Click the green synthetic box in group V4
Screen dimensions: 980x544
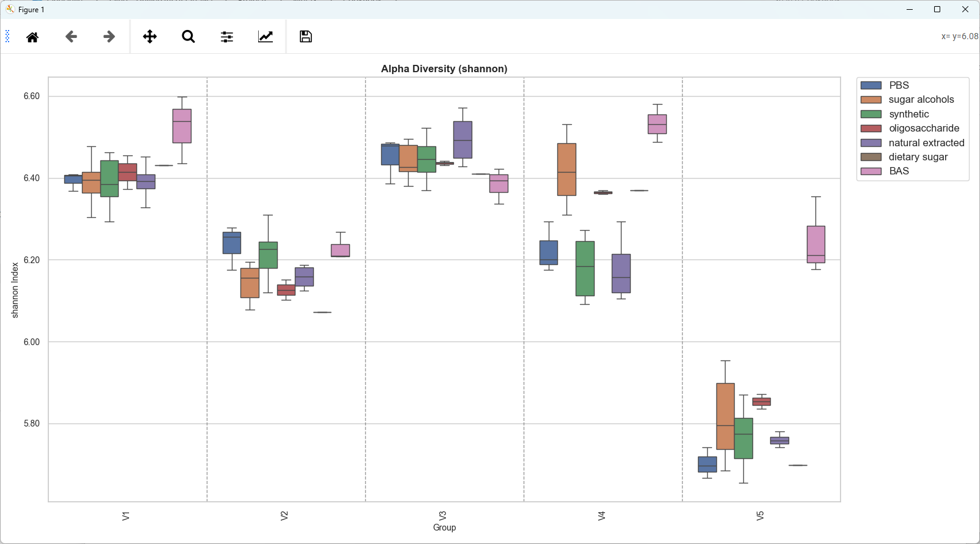point(585,269)
